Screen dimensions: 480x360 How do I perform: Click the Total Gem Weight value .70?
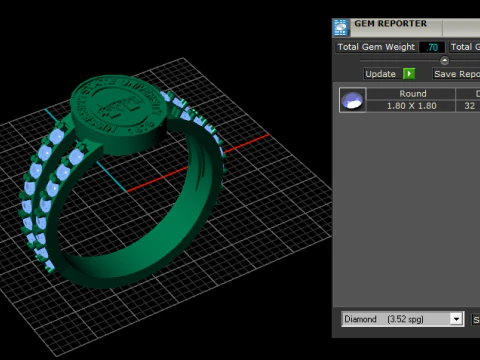[432, 47]
